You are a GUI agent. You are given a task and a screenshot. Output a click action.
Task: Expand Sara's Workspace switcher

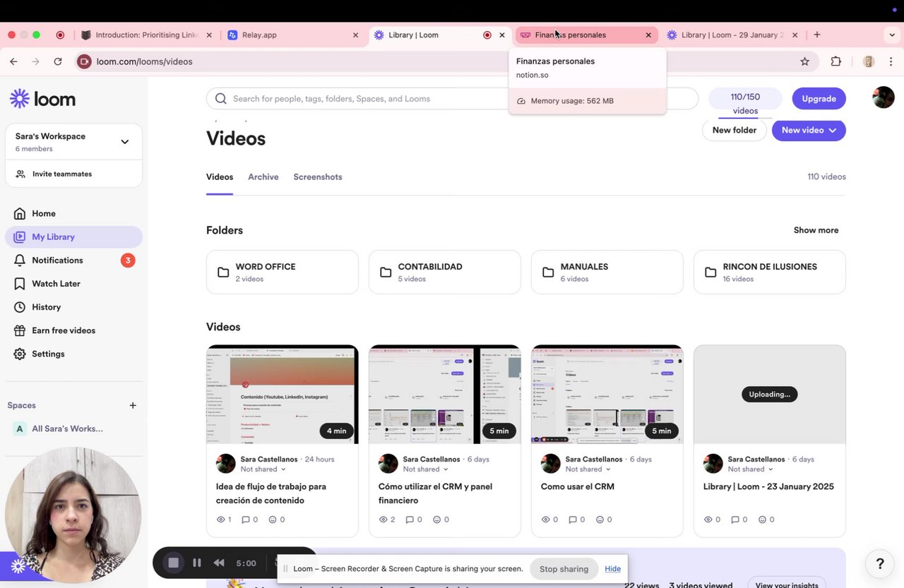pyautogui.click(x=73, y=142)
